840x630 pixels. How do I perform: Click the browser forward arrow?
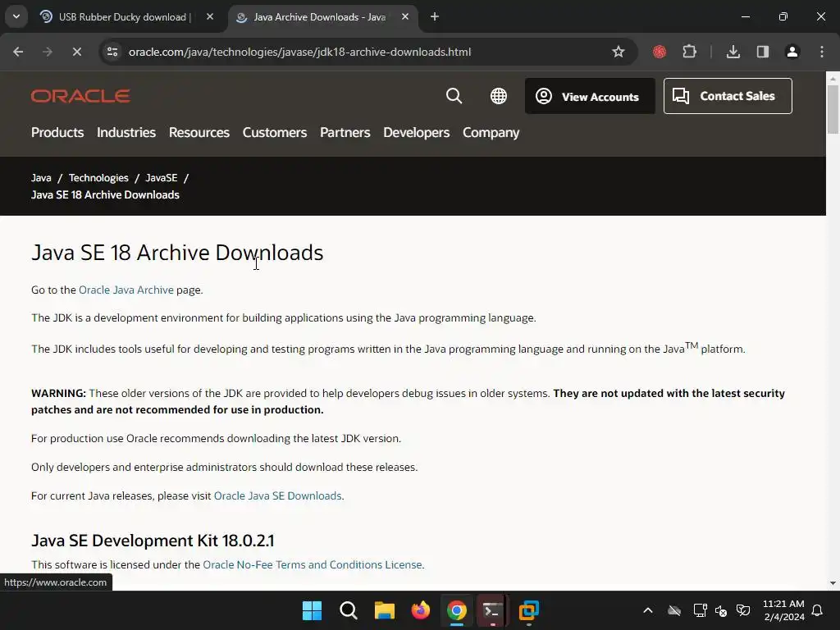48,52
